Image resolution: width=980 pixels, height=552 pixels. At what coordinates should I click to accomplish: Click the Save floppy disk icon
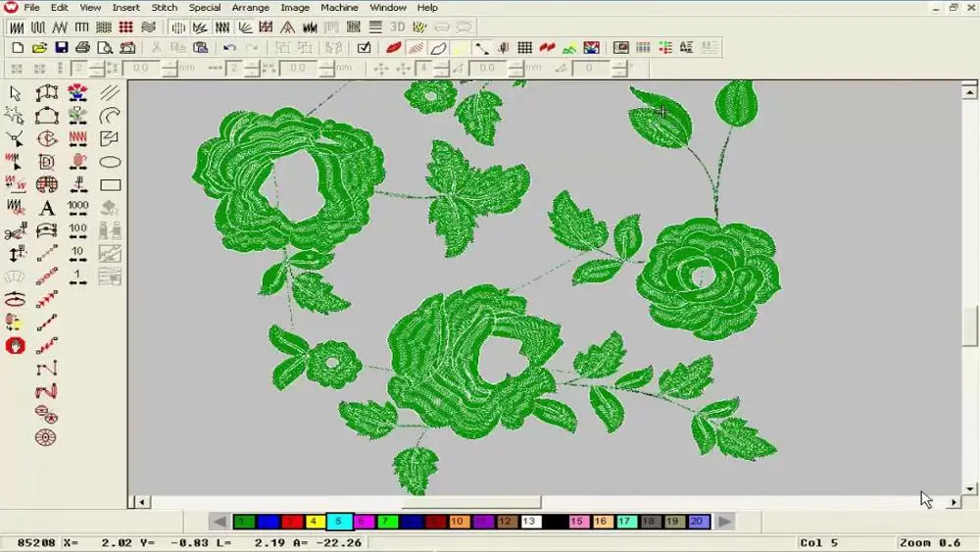(x=61, y=47)
